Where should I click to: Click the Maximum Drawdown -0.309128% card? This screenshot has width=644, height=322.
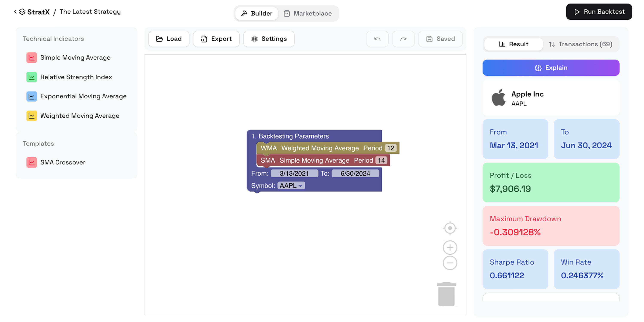tap(551, 226)
